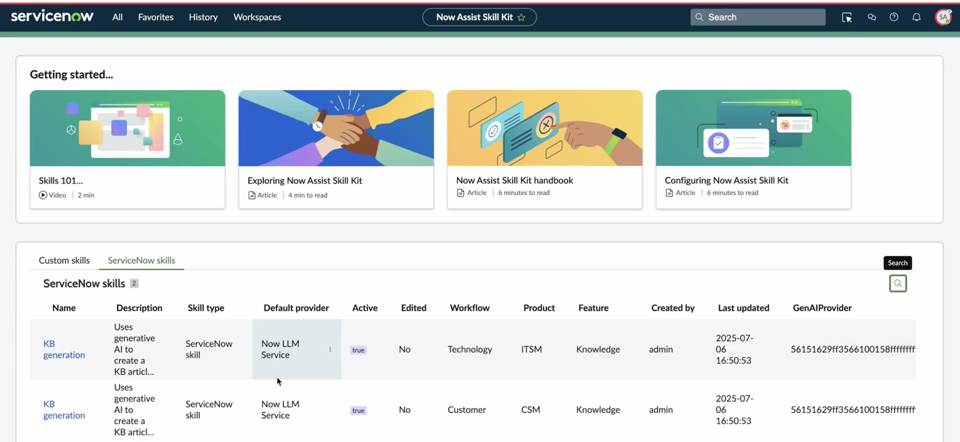Open the All menu
Viewport: 960px width, 442px height.
[118, 17]
